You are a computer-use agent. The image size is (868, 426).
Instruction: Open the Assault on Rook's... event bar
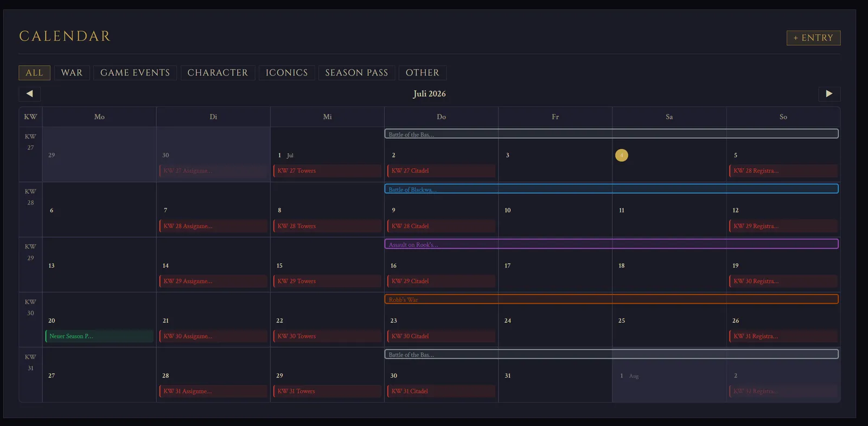(611, 244)
